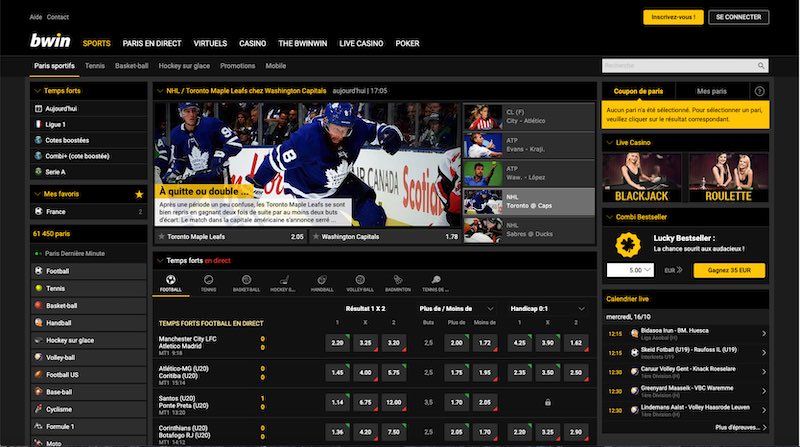Collapse the Mes favoris section
Viewport: 800px width, 447px height.
coord(37,194)
